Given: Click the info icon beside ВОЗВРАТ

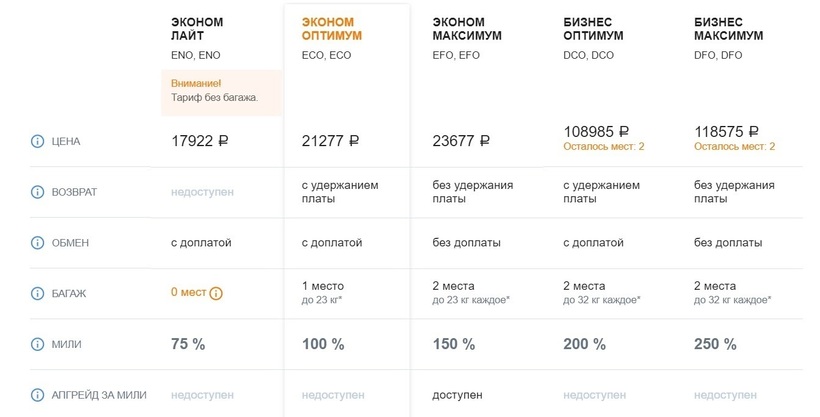Looking at the screenshot, I should click(x=38, y=191).
